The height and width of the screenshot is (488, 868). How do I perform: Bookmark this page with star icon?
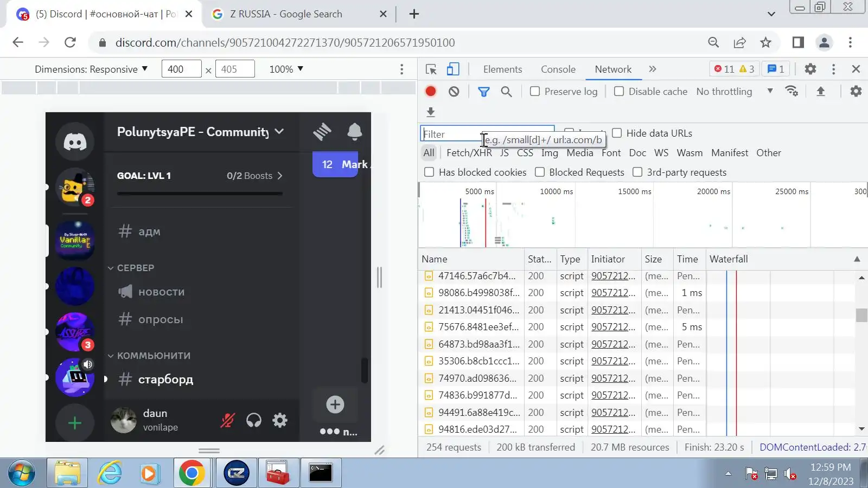tap(765, 42)
